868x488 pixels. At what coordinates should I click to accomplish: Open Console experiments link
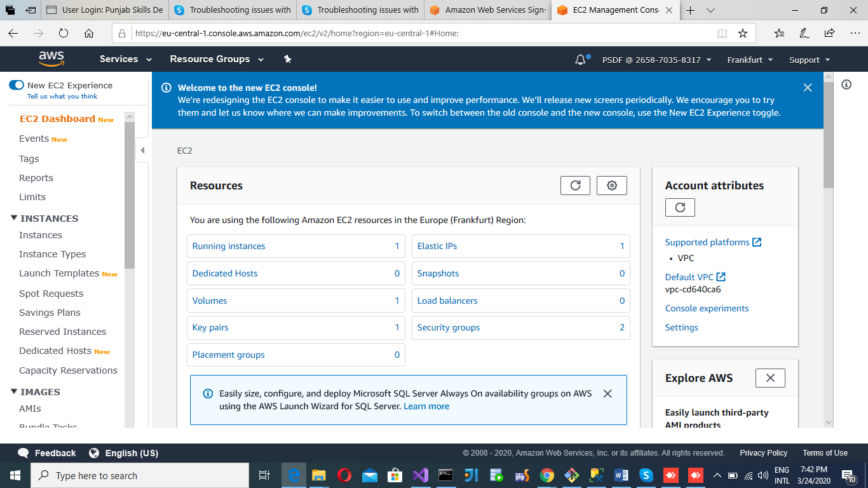(x=707, y=308)
